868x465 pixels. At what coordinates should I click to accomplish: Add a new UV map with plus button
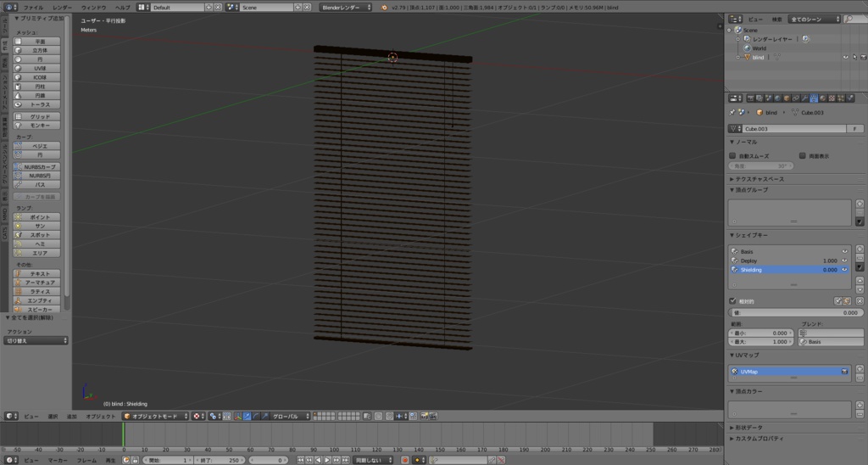pos(860,368)
